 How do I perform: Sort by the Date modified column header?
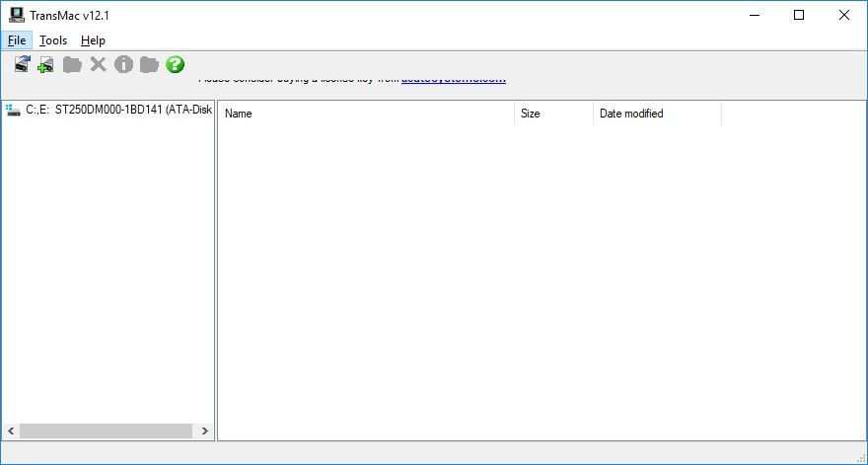click(657, 114)
